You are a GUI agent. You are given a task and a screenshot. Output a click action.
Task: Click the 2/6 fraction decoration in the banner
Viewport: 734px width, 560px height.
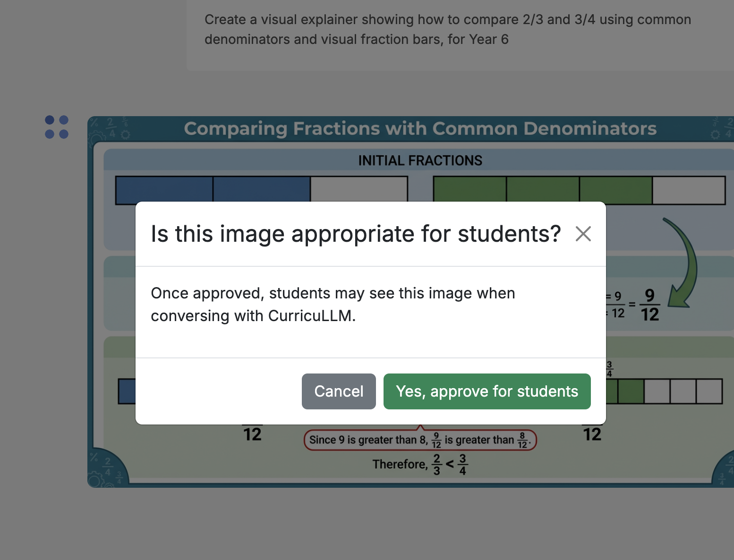click(x=125, y=122)
